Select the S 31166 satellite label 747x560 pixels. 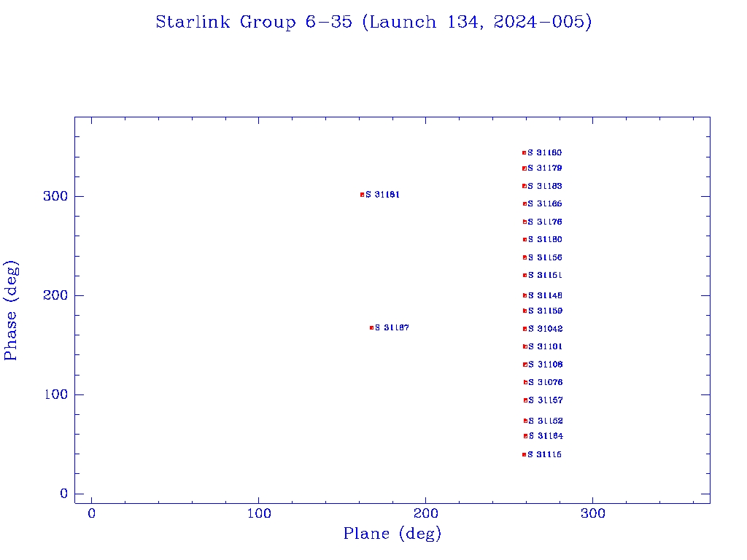pos(545,204)
